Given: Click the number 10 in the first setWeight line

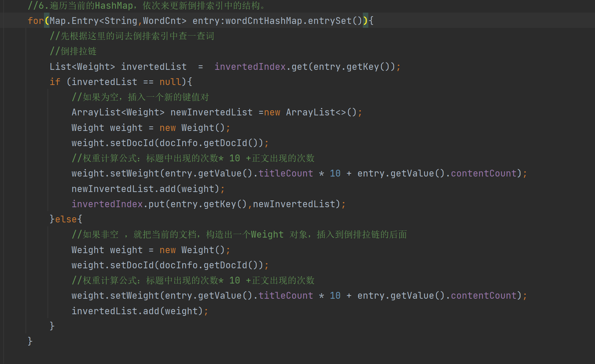Looking at the screenshot, I should coord(335,173).
